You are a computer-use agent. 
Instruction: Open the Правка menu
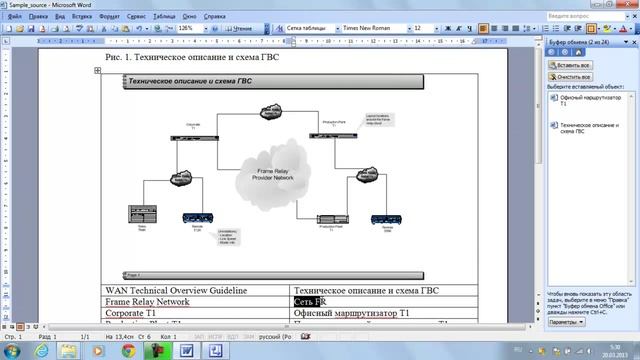pos(38,16)
